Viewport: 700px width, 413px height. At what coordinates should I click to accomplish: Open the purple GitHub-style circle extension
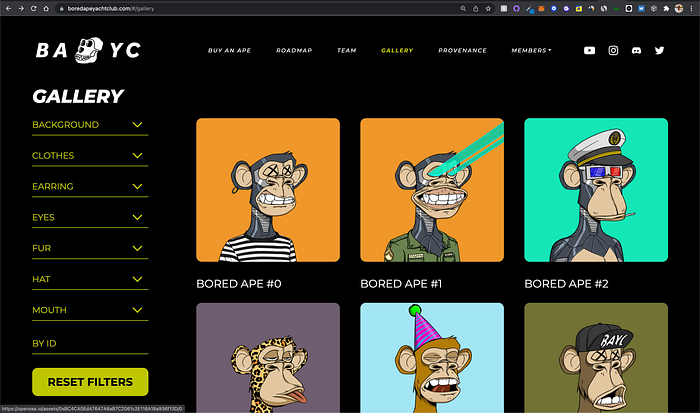(516, 8)
